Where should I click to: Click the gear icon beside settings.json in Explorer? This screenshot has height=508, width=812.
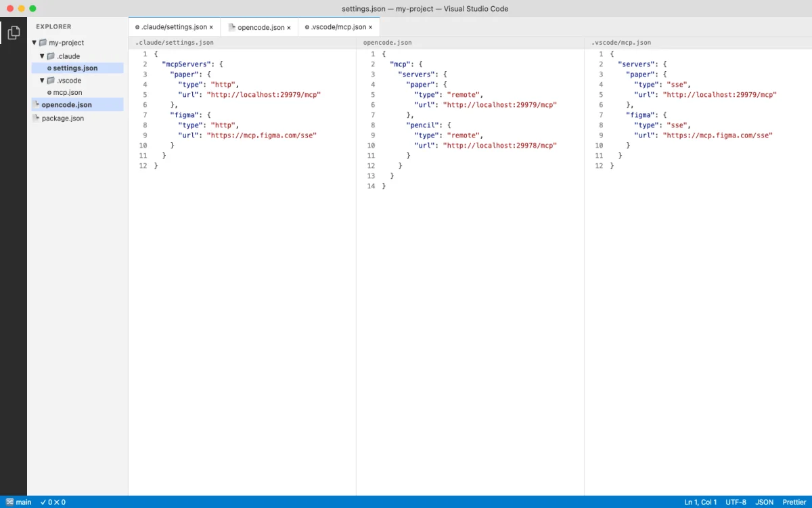coord(49,68)
